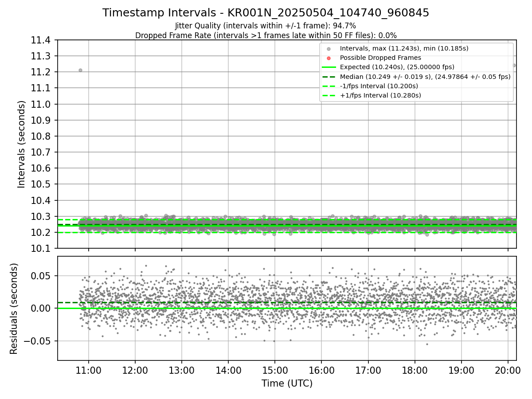Click the y-axis tick label 10.1
The width and height of the screenshot is (532, 399).
tap(41, 248)
